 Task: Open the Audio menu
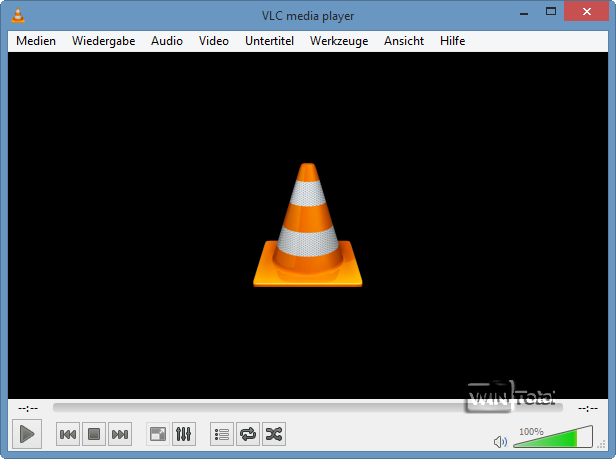[167, 41]
